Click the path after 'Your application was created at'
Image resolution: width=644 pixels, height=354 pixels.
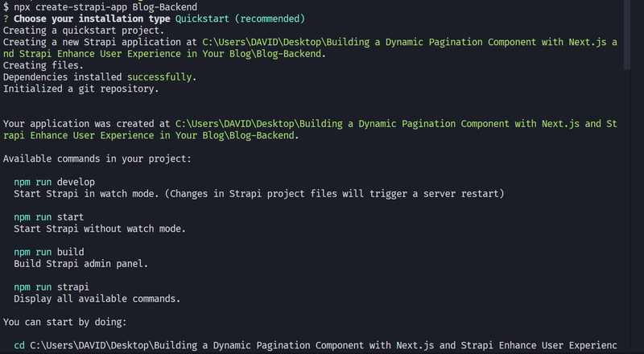click(310, 130)
